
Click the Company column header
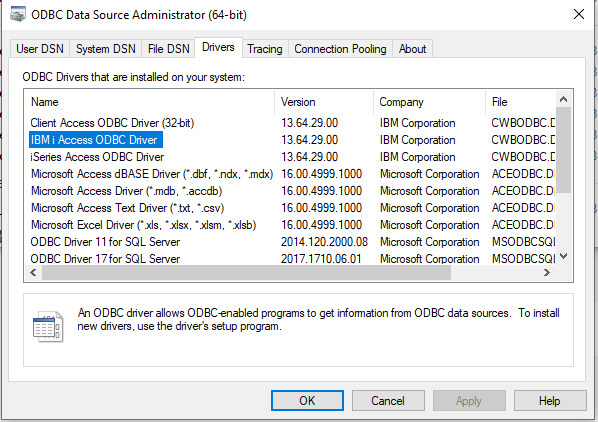coord(429,102)
